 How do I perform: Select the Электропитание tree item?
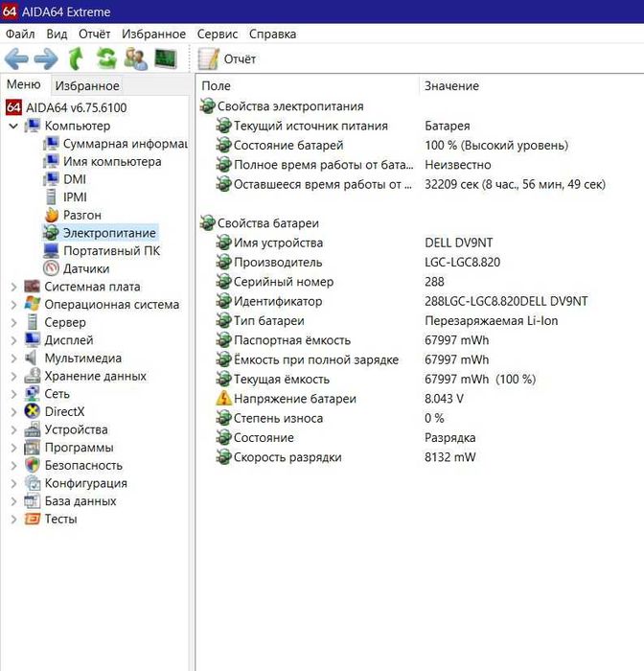tap(109, 233)
